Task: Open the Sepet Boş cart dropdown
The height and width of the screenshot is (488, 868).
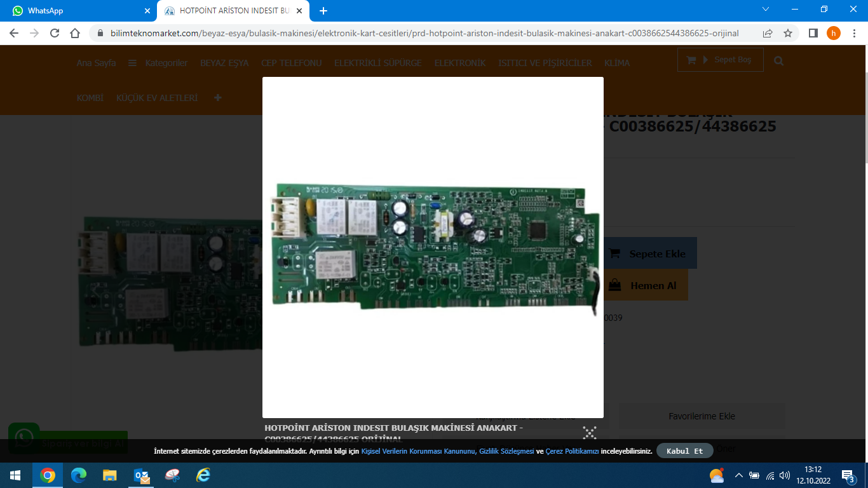Action: 720,60
